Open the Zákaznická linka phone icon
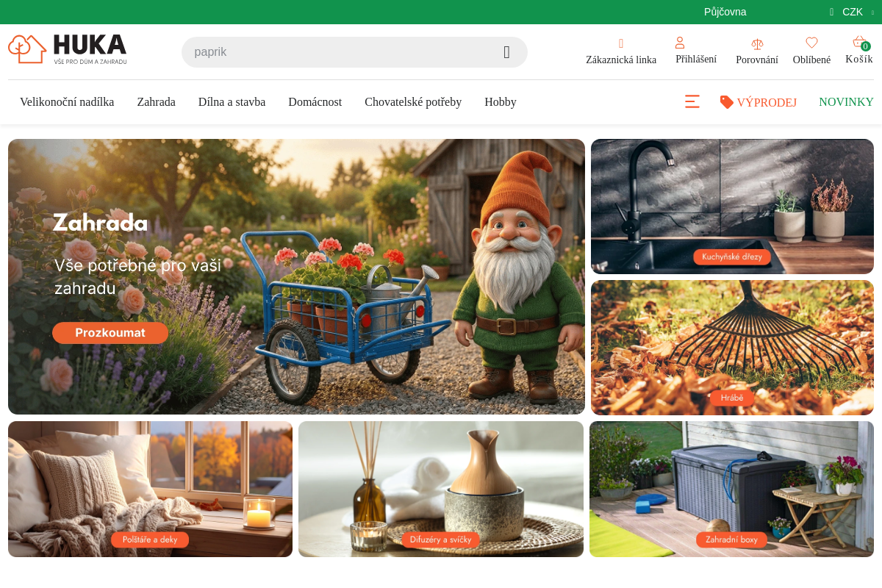The width and height of the screenshot is (882, 588). (621, 44)
